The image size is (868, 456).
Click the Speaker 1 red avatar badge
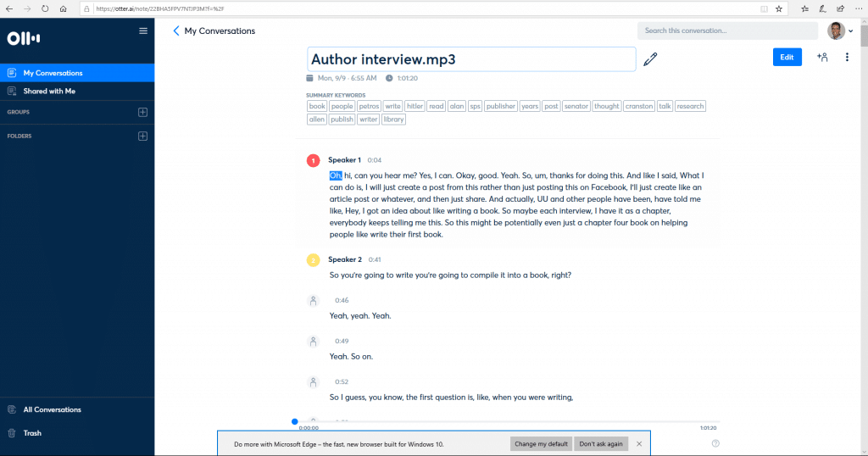point(314,160)
